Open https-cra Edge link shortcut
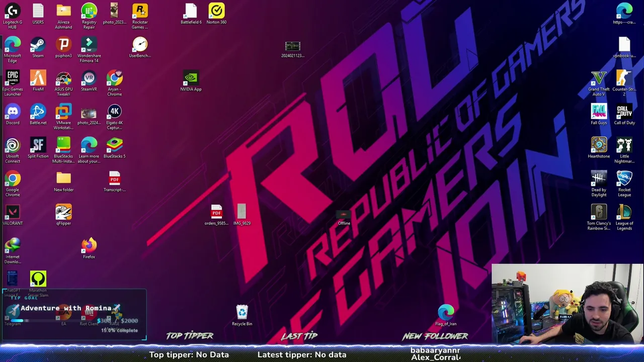The height and width of the screenshot is (362, 644). click(x=624, y=14)
